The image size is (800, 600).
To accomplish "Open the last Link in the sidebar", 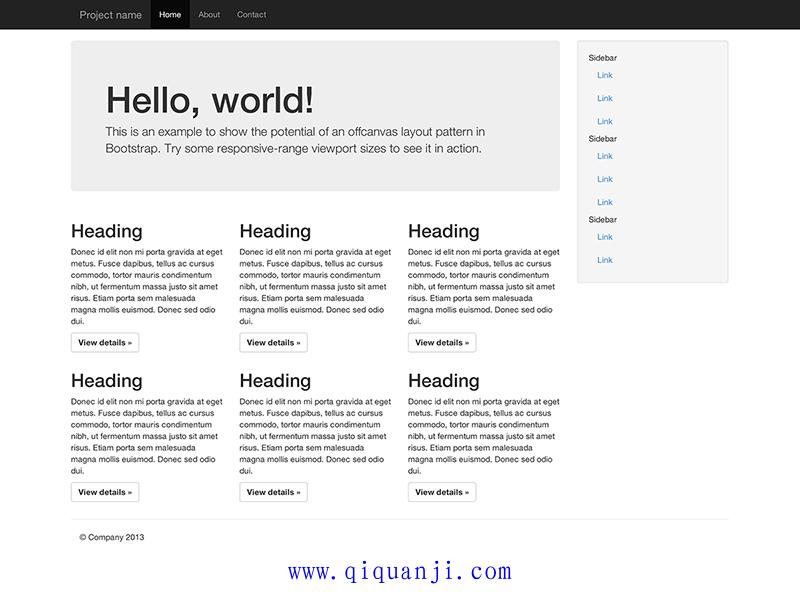I will (604, 260).
